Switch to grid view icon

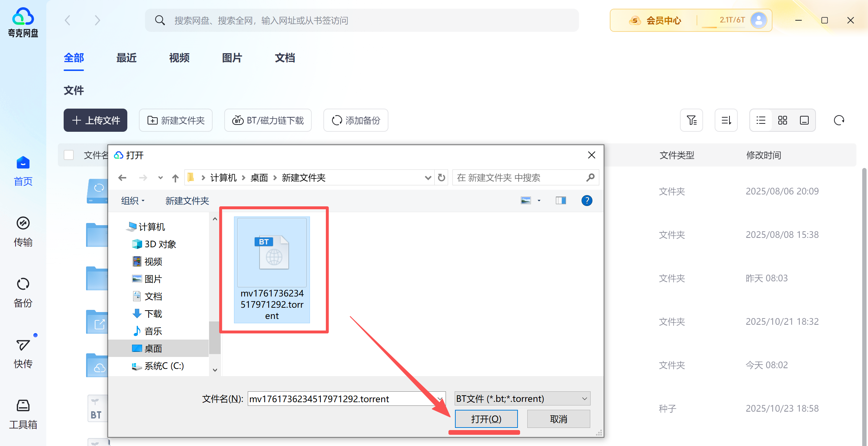[782, 120]
